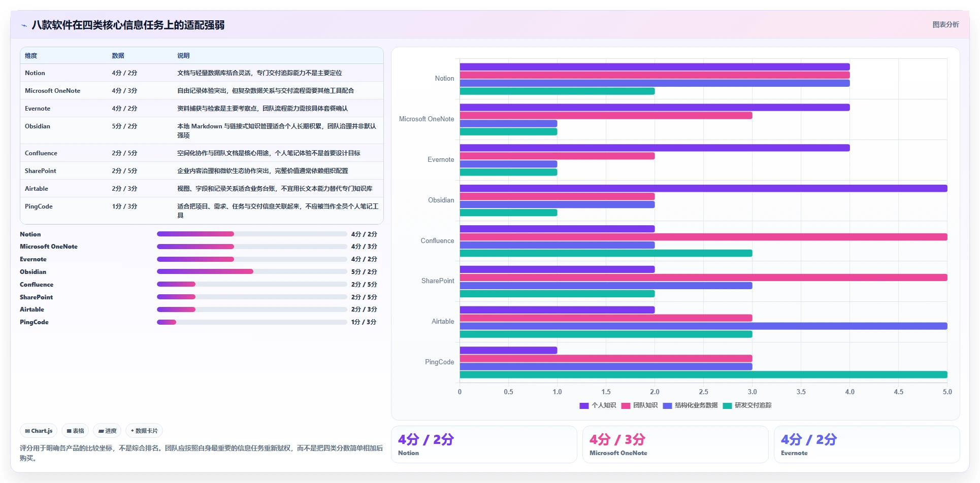Image resolution: width=980 pixels, height=483 pixels.
Task: Click the SharePoint y-axis label in chart
Action: (438, 281)
